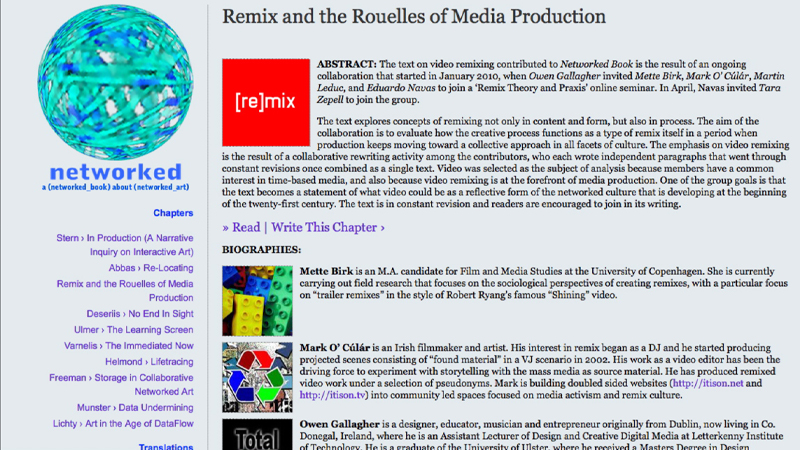Click the bold name Owen Gallagher
The height and width of the screenshot is (450, 800).
point(339,424)
